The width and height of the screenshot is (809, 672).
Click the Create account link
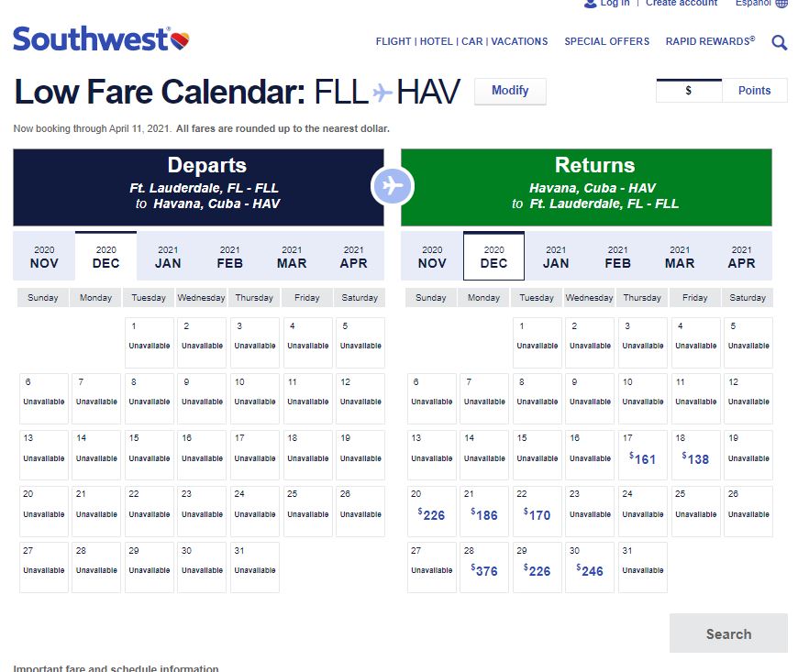pyautogui.click(x=681, y=4)
